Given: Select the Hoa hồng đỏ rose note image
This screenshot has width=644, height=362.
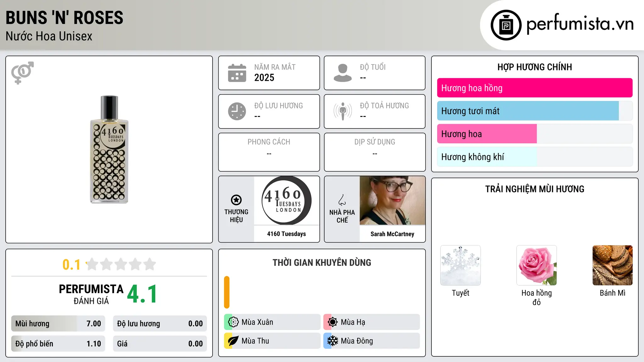Looking at the screenshot, I should point(536,265).
